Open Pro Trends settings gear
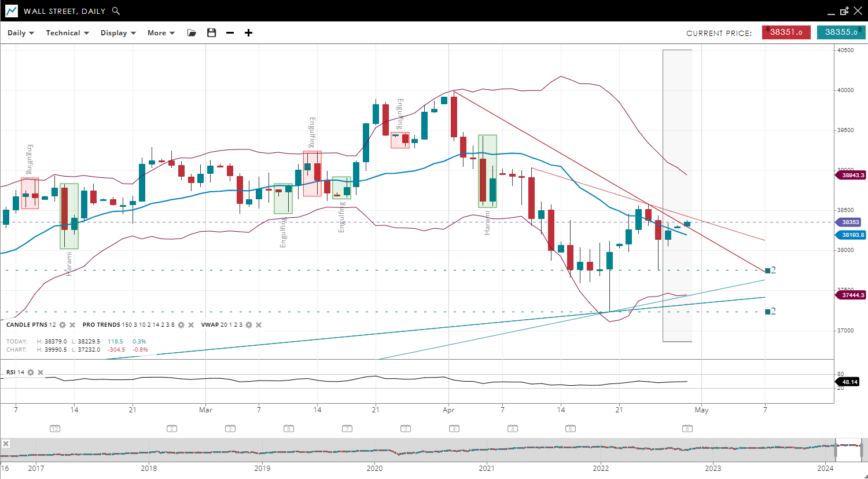The height and width of the screenshot is (479, 868). pos(181,325)
